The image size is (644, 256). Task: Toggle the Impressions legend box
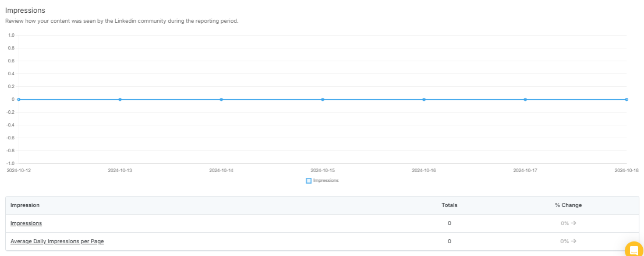(309, 181)
